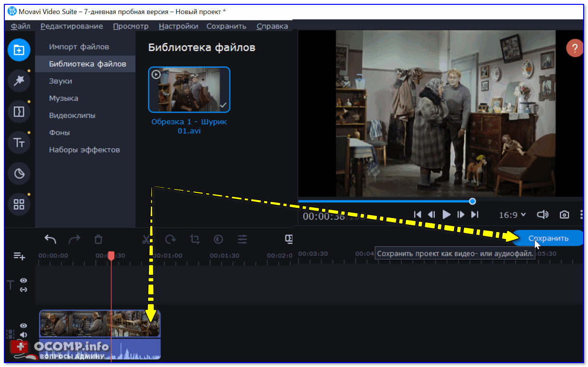Screen dimensions: 588x367
Task: Open color adjustments icon
Action: [x=218, y=239]
